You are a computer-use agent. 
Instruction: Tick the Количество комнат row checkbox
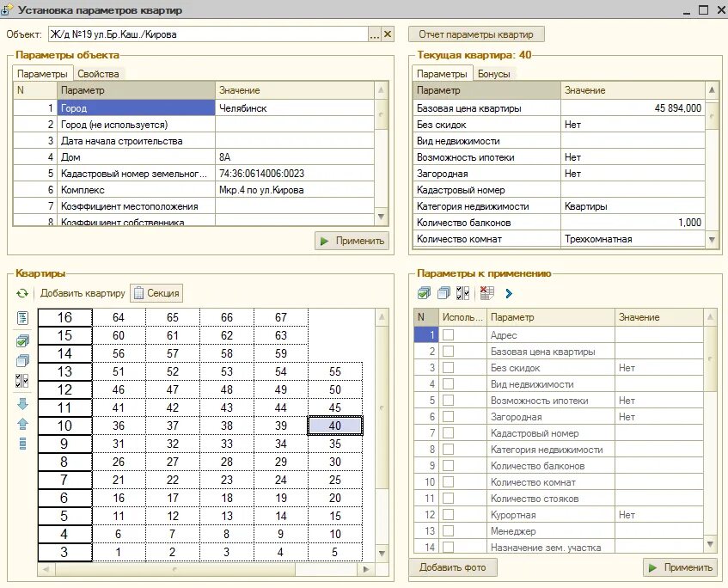click(449, 482)
